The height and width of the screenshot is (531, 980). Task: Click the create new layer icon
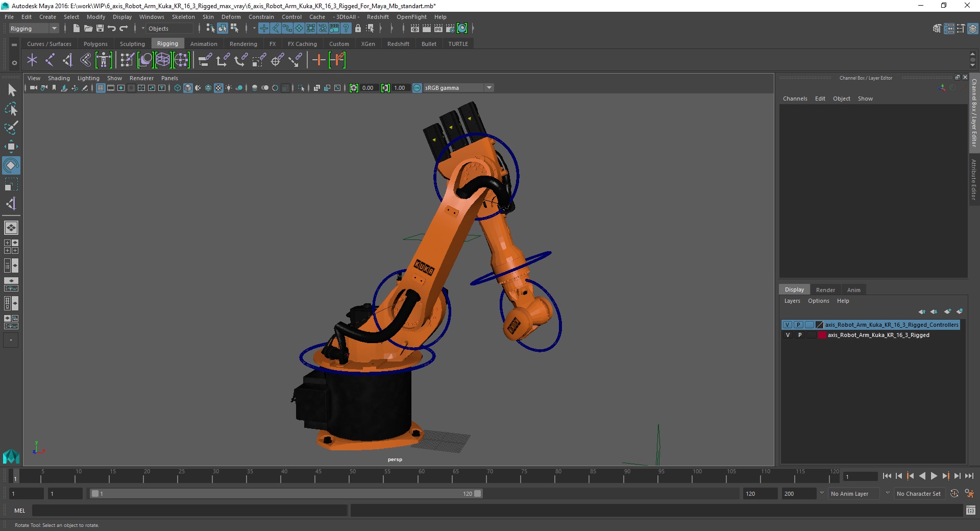point(947,311)
